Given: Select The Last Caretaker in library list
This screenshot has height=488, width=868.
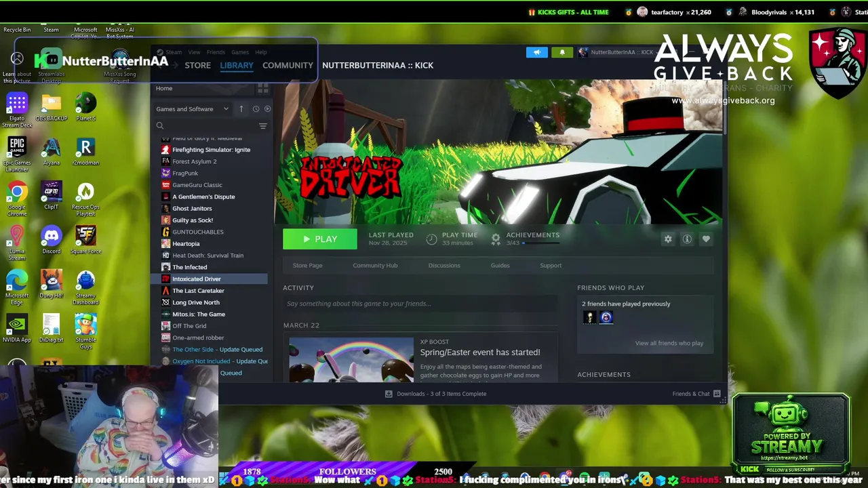Looking at the screenshot, I should coord(198,291).
